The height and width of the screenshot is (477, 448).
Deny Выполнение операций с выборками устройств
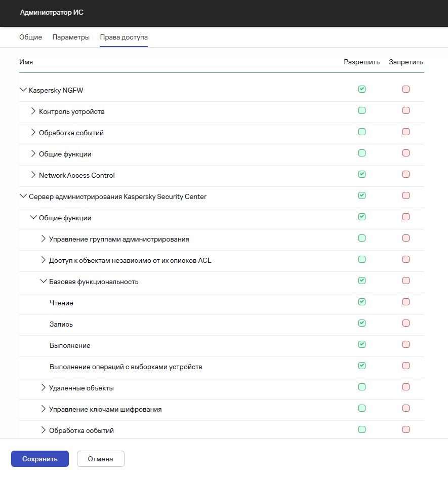tap(406, 366)
